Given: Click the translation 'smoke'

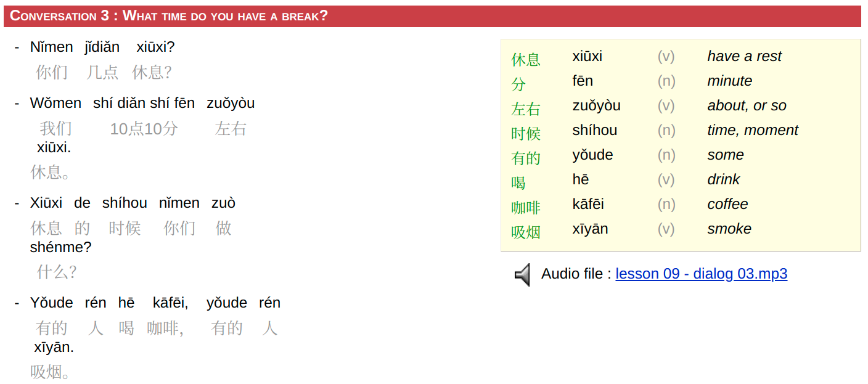Looking at the screenshot, I should click(729, 229).
